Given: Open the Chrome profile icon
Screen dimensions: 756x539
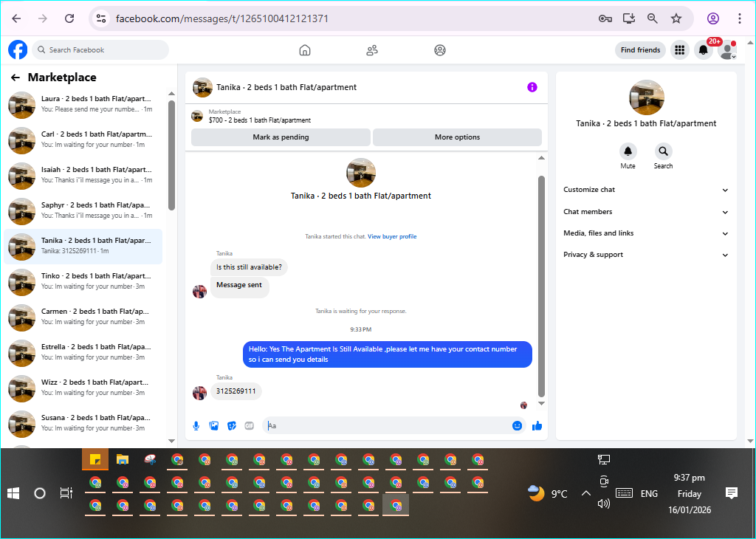Looking at the screenshot, I should tap(713, 18).
